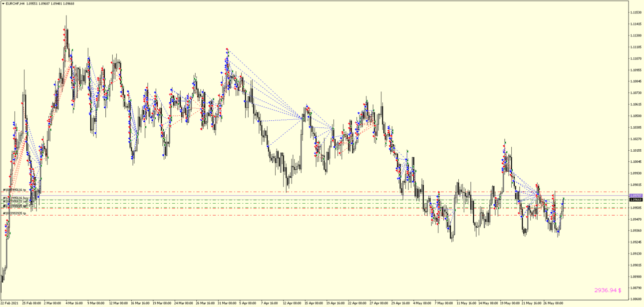Screen dimensions: 644x307
Task: Click the current bid price label 1.09668
Action: (x=636, y=200)
